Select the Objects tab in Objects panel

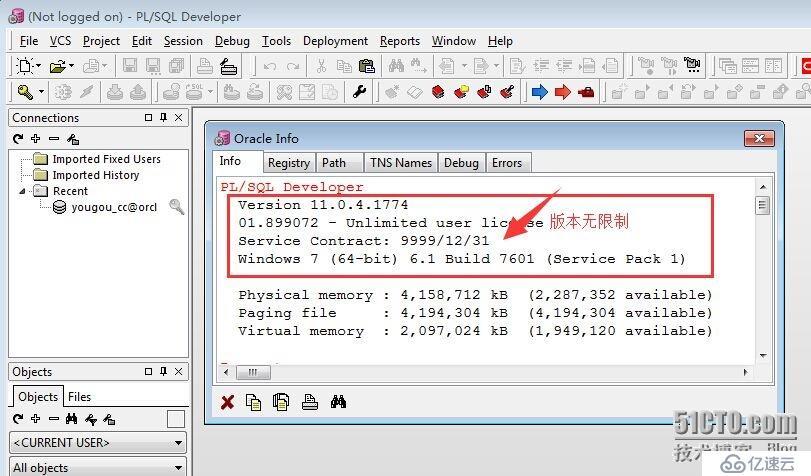pos(38,397)
